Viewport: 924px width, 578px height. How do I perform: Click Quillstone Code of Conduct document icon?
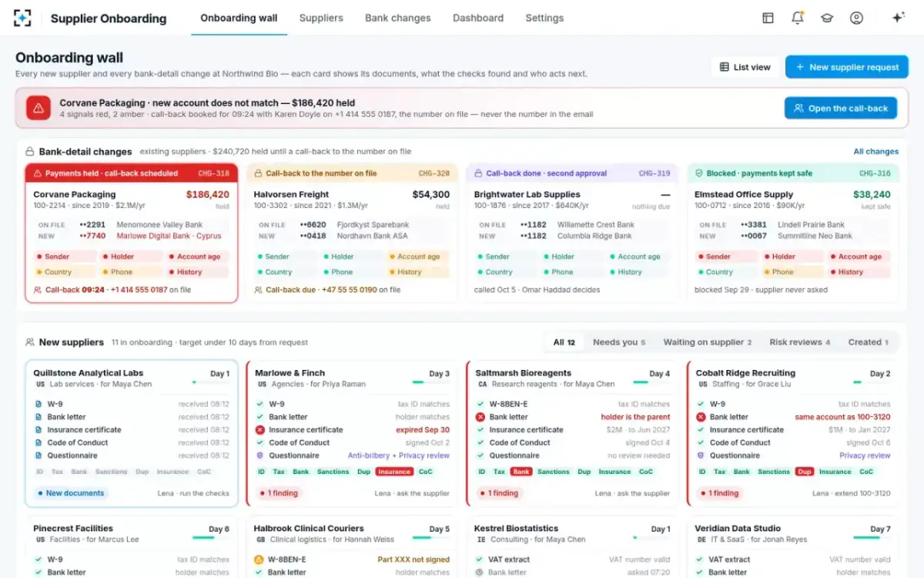click(x=38, y=442)
